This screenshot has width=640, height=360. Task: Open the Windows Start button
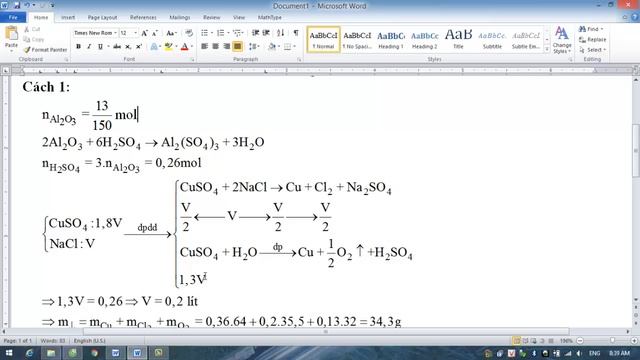(x=8, y=353)
